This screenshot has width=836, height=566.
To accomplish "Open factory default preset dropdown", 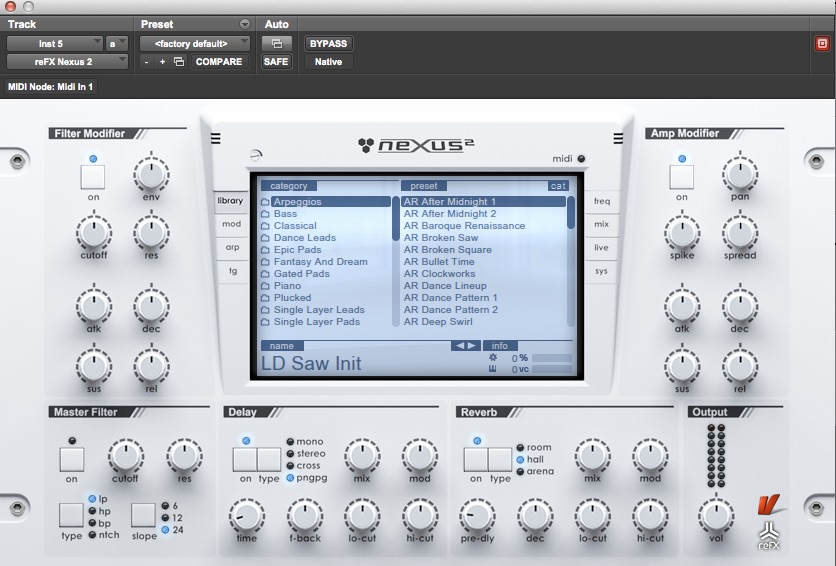I will (x=195, y=44).
